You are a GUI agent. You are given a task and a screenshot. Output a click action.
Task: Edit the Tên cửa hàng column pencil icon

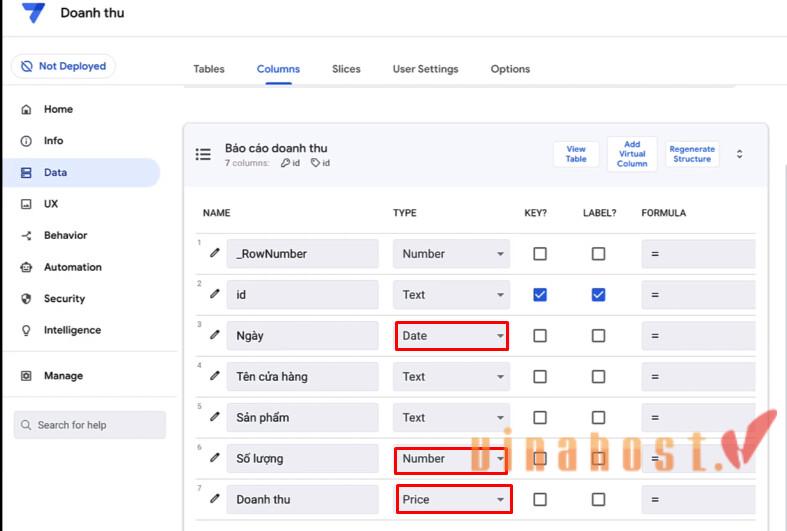point(215,375)
